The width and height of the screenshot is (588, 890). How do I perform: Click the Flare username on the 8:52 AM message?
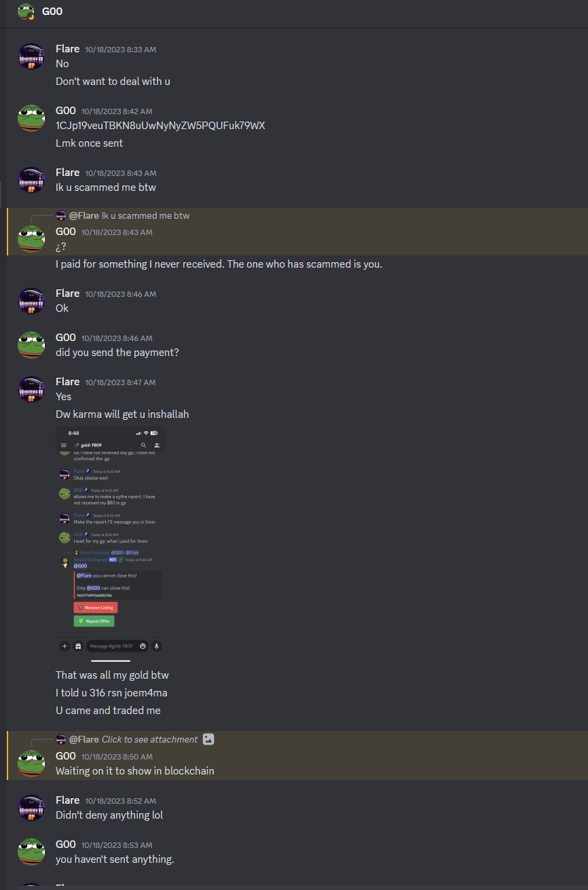click(67, 800)
